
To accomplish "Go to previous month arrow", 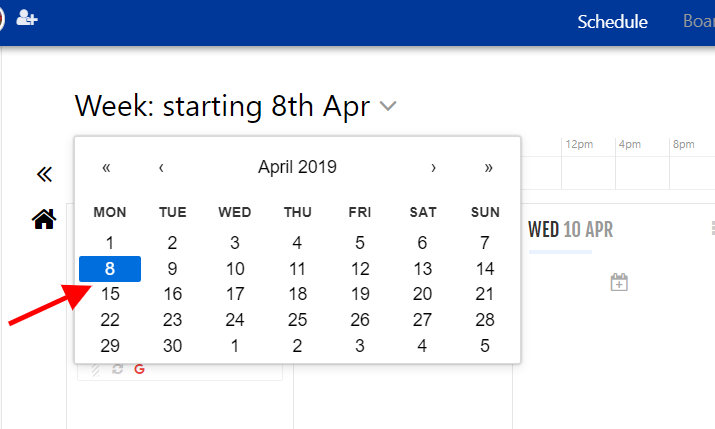I will point(161,167).
